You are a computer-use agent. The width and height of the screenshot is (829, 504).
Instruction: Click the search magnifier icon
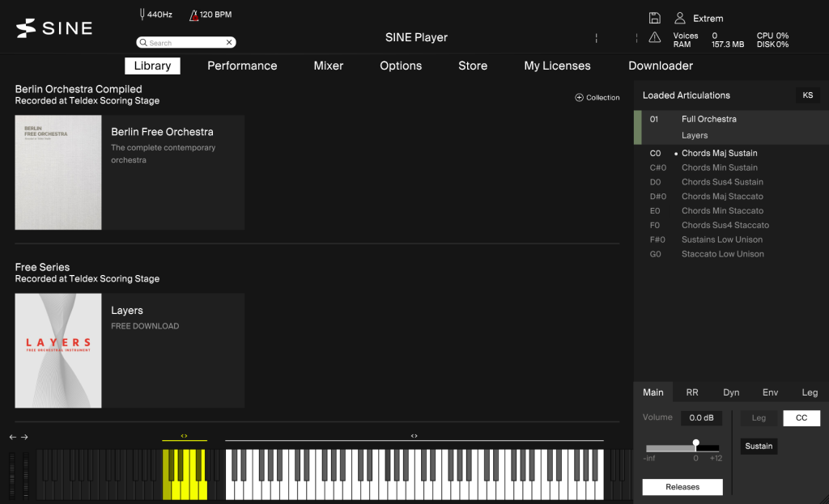143,43
